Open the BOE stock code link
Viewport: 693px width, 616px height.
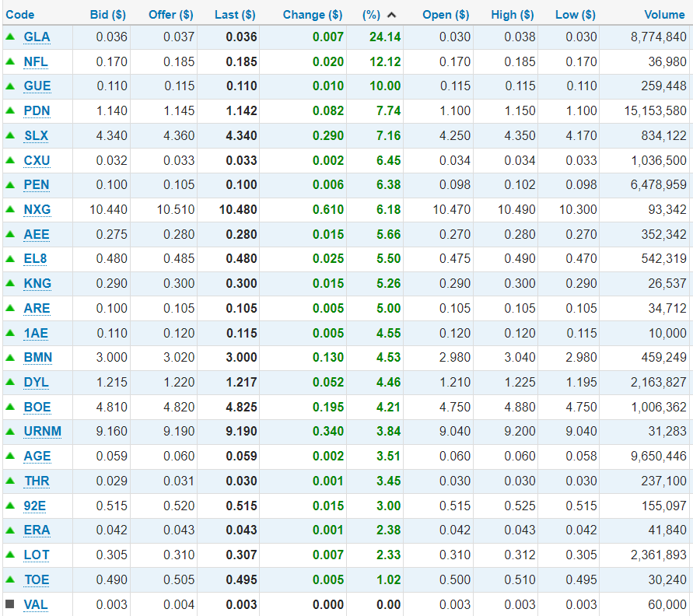pyautogui.click(x=37, y=407)
